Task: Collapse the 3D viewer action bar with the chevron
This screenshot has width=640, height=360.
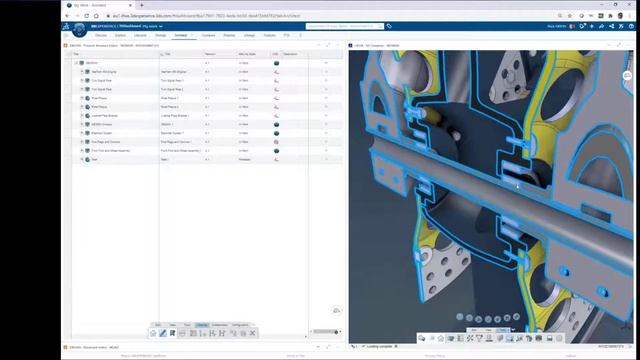Action: tap(513, 330)
